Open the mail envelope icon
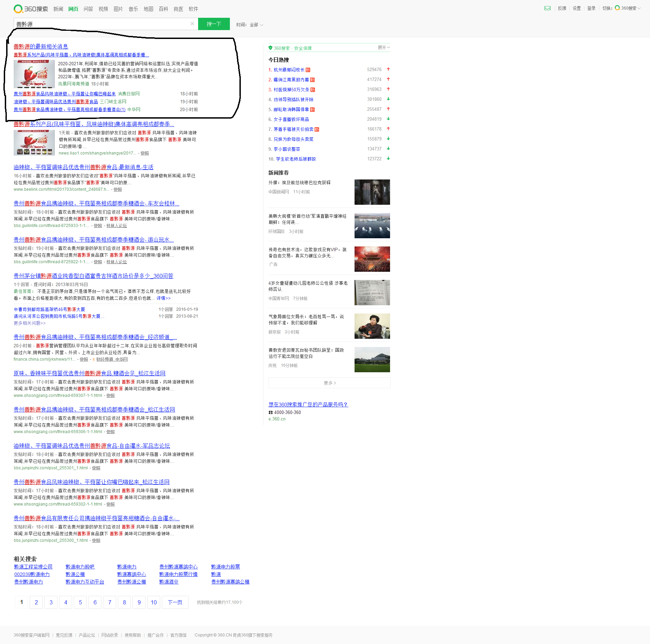Image resolution: width=650 pixels, height=644 pixels. coord(547,8)
